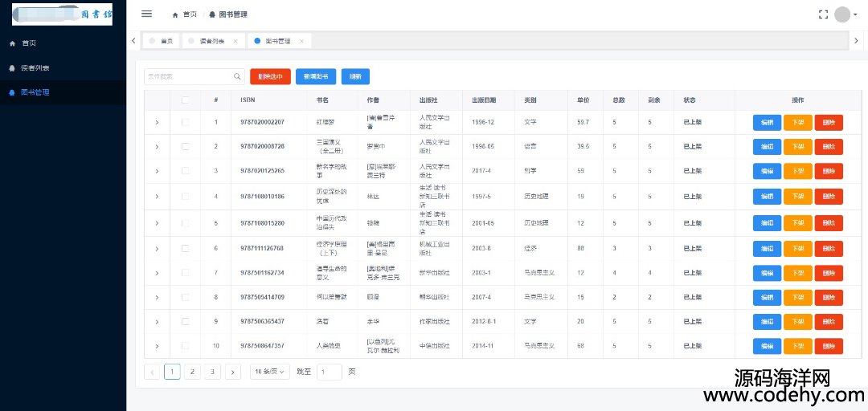The height and width of the screenshot is (411, 868).
Task: Toggle fullscreen mode icon
Action: (x=822, y=14)
